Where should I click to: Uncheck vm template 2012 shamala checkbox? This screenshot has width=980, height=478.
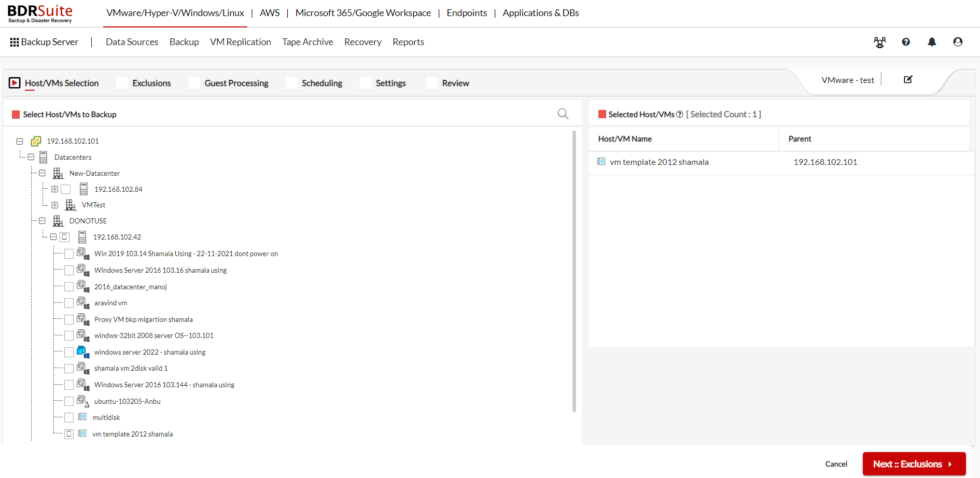tap(69, 434)
